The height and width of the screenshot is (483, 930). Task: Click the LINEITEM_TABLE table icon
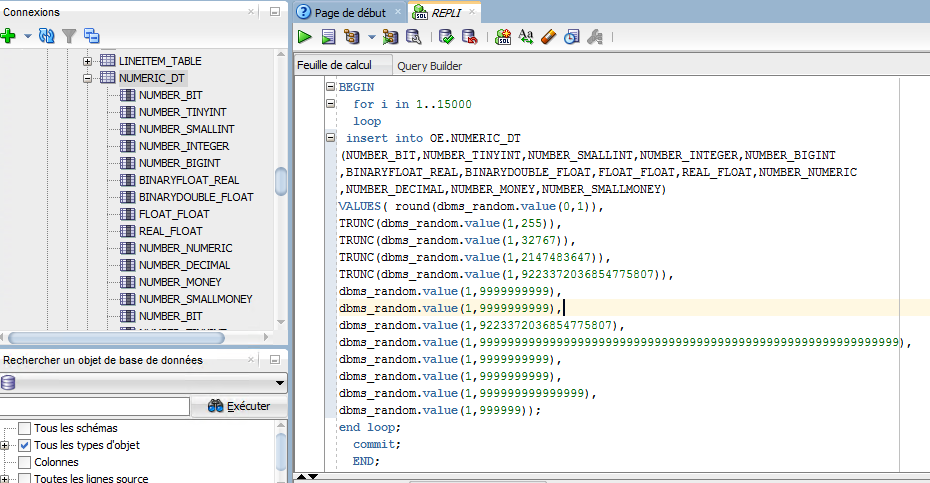pos(107,61)
